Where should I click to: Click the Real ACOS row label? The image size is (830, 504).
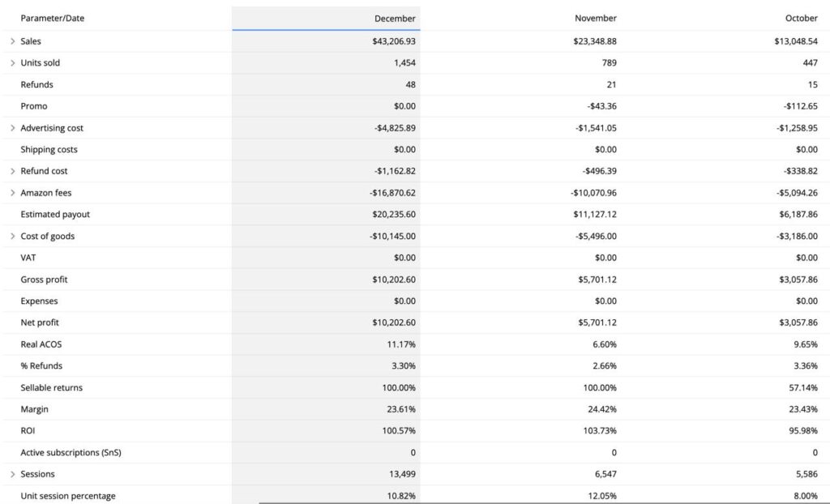click(x=41, y=344)
